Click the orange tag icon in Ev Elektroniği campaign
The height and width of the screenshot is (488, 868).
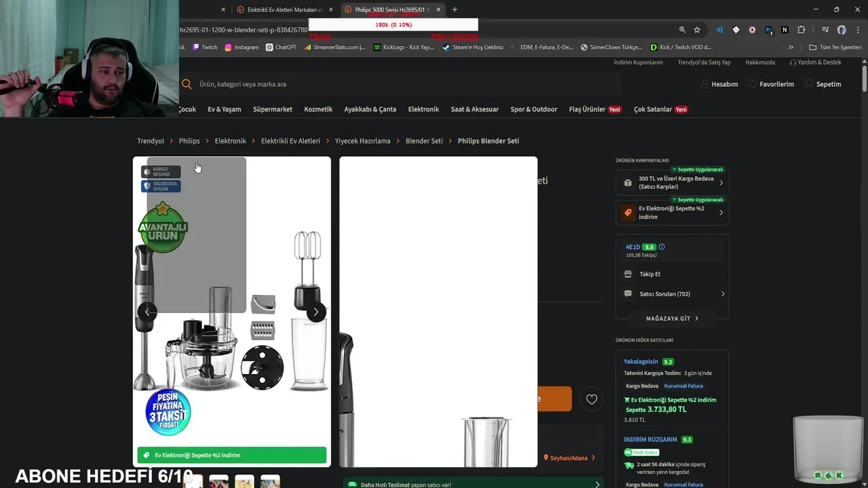click(628, 212)
